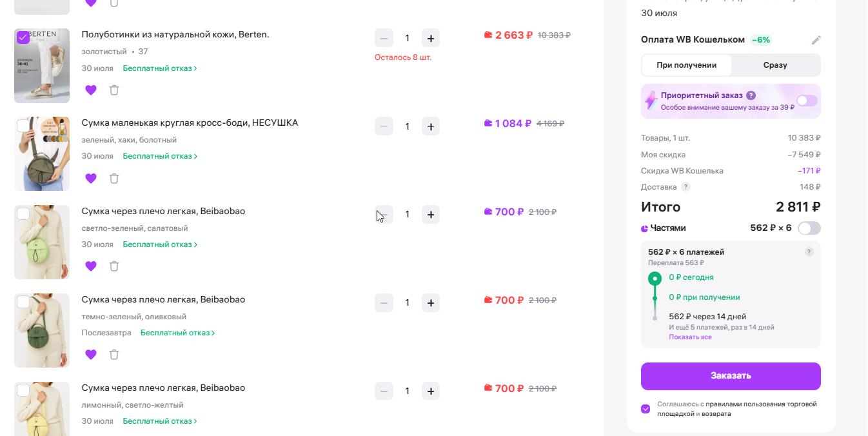Delete НЕСУШКА bag using trash icon
868x436 pixels.
(x=114, y=179)
